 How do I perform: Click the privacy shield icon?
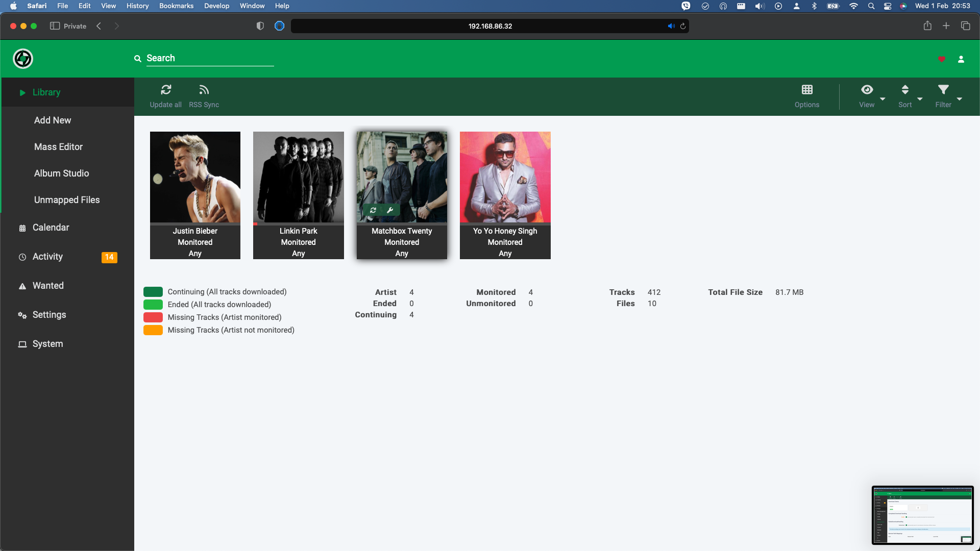[x=260, y=26]
